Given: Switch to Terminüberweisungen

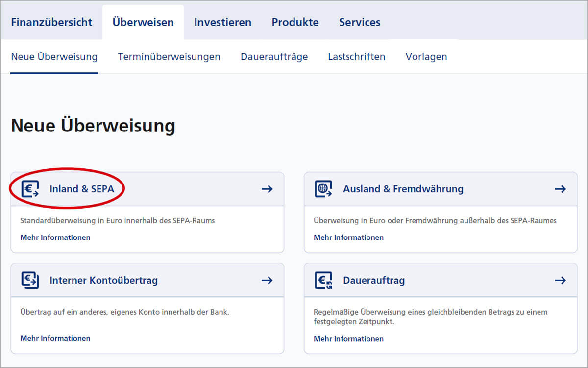Looking at the screenshot, I should click(x=169, y=56).
